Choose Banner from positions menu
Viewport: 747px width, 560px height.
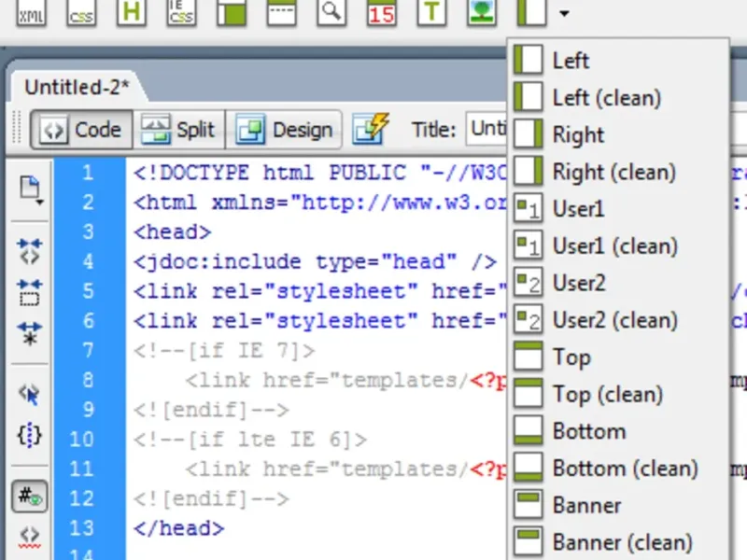click(618, 505)
